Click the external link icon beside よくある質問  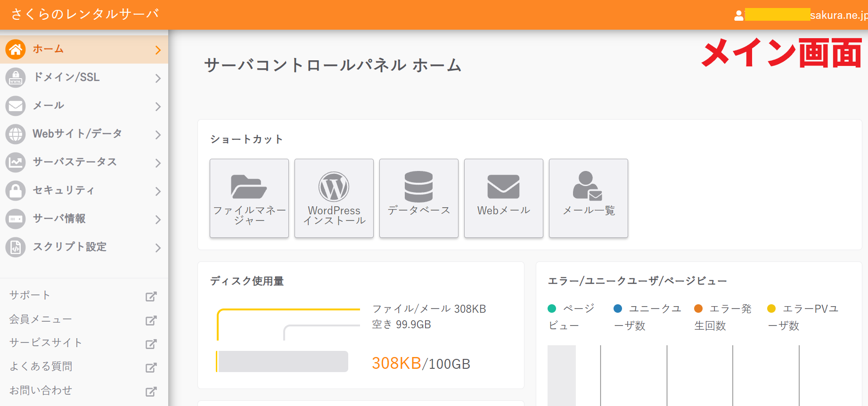point(151,367)
